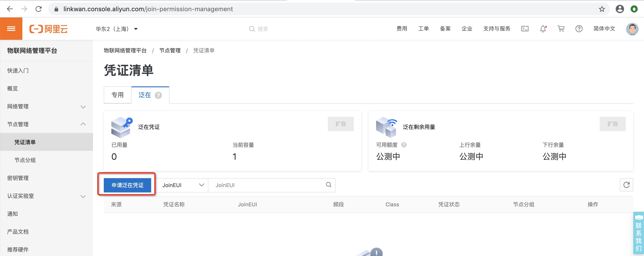This screenshot has width=644, height=256.
Task: Open the user avatar menu
Action: [632, 29]
